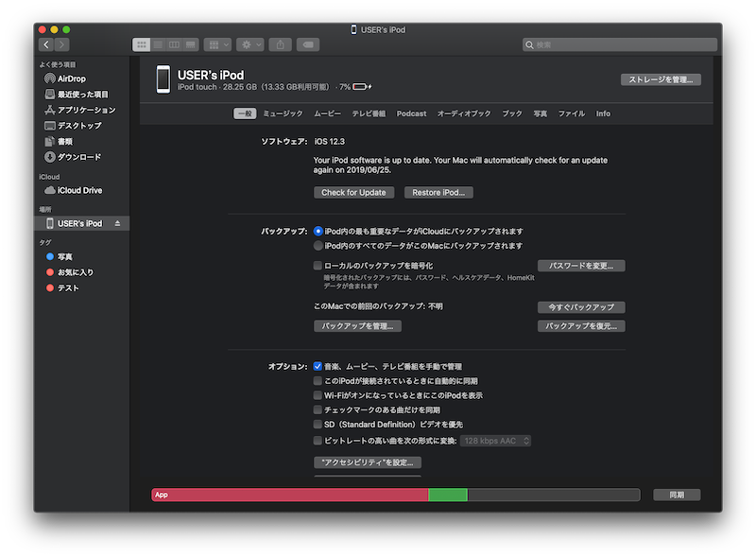Select the blue 写真 tag
Image resolution: width=756 pixels, height=557 pixels.
tap(82, 257)
